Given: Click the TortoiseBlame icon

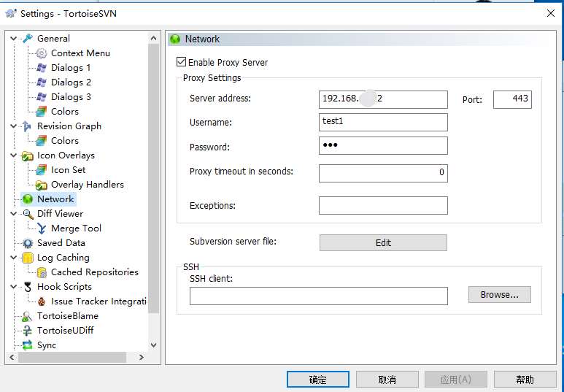Looking at the screenshot, I should point(27,316).
